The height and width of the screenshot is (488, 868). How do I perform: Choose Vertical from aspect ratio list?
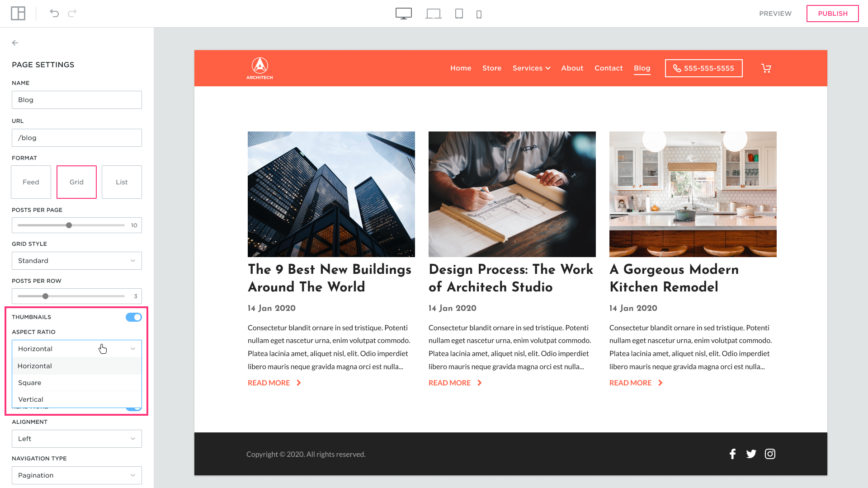[31, 399]
